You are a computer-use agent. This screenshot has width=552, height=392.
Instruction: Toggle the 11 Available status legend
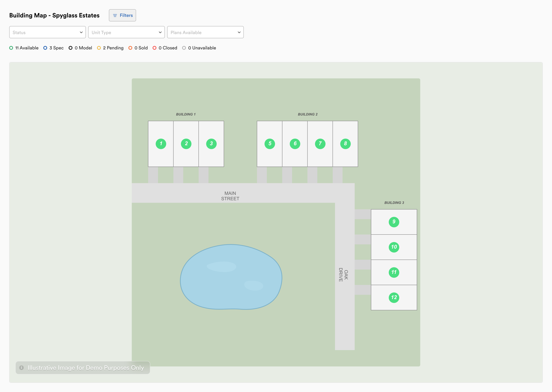pos(24,48)
